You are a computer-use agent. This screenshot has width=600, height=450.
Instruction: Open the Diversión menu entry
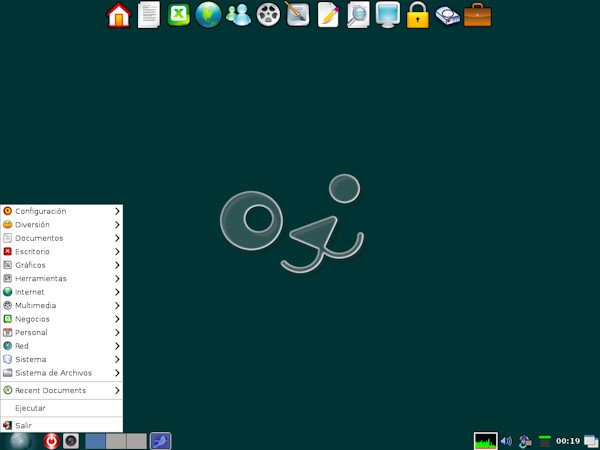62,225
